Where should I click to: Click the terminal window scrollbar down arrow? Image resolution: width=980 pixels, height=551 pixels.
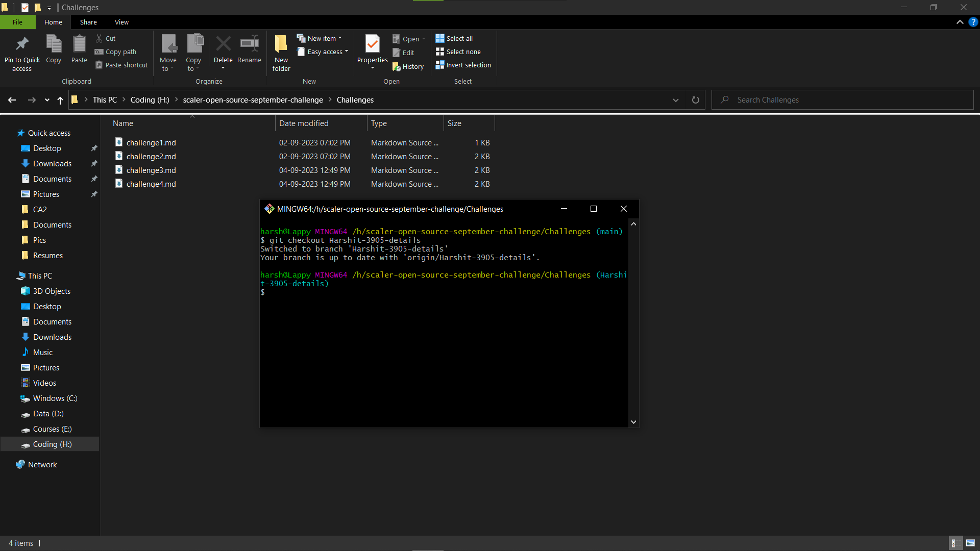pyautogui.click(x=633, y=422)
